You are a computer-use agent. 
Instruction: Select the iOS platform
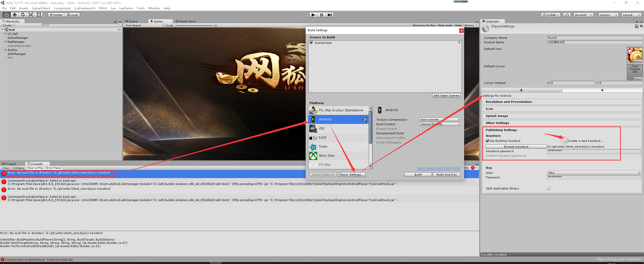pos(339,128)
